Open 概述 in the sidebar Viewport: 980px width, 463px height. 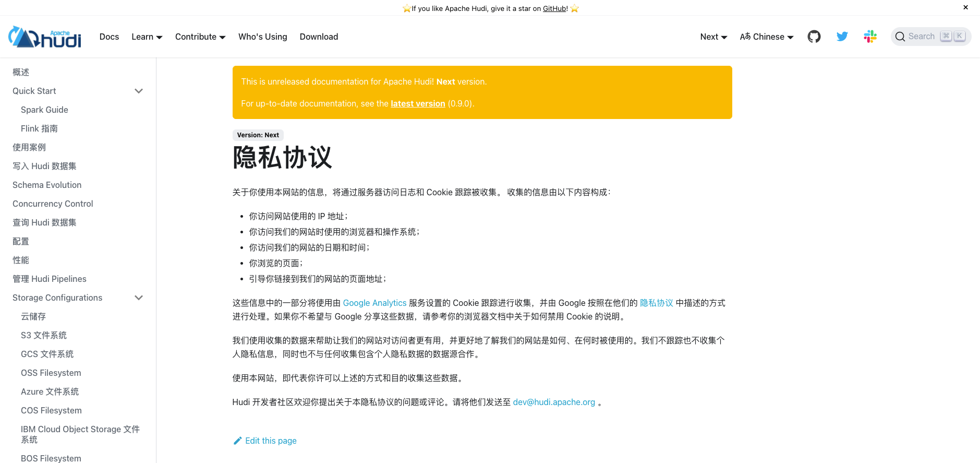click(x=21, y=72)
